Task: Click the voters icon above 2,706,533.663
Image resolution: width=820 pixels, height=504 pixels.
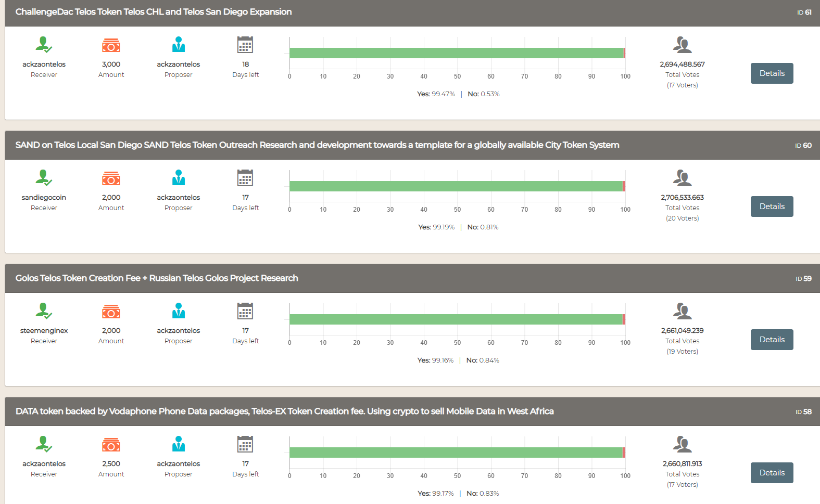Action: (x=682, y=178)
